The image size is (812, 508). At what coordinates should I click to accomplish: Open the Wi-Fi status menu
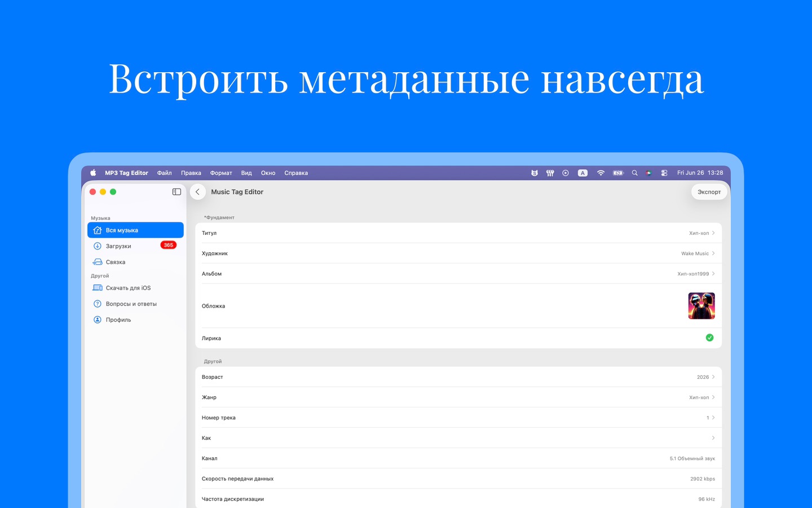click(601, 173)
